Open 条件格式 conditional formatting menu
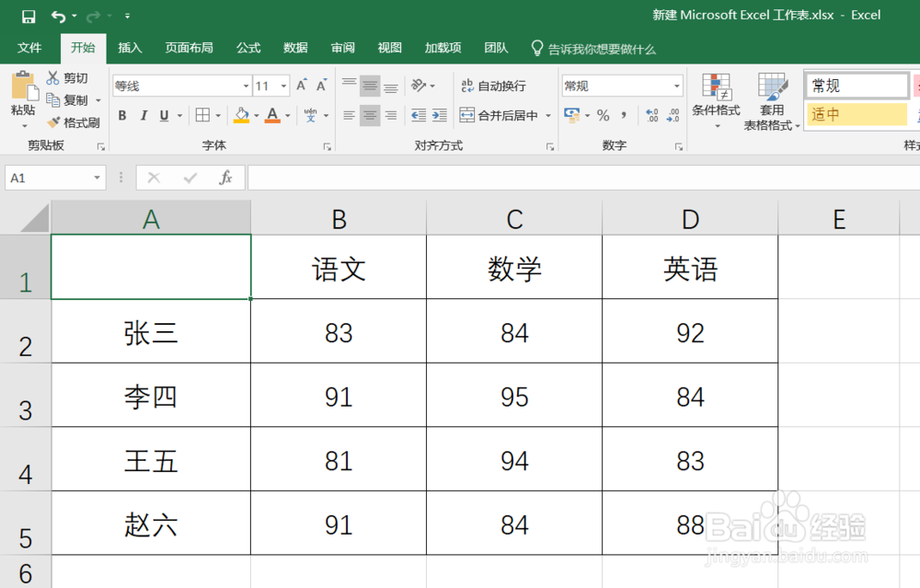Screen dimensions: 920x588 click(716, 100)
